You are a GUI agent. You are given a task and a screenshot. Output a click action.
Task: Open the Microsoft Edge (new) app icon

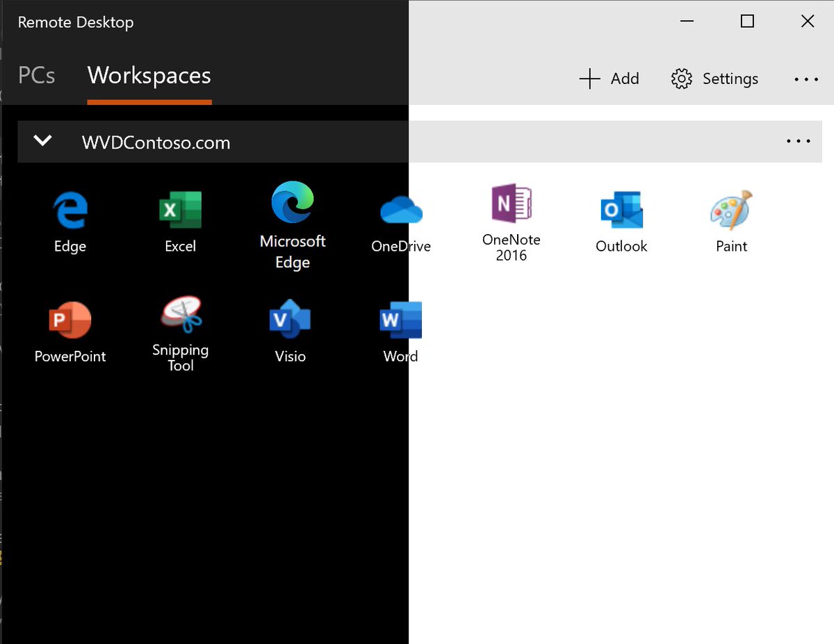pyautogui.click(x=292, y=202)
